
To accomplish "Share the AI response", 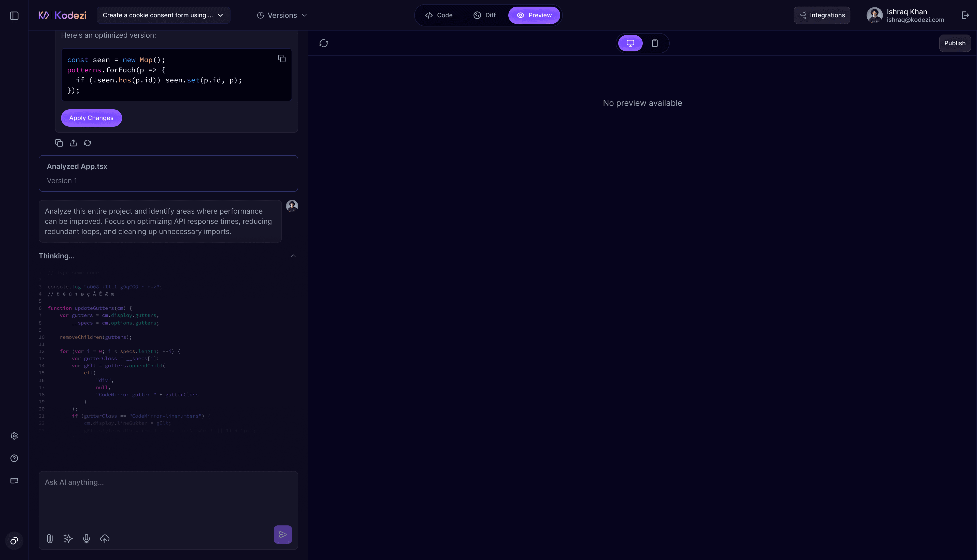I will pyautogui.click(x=73, y=143).
